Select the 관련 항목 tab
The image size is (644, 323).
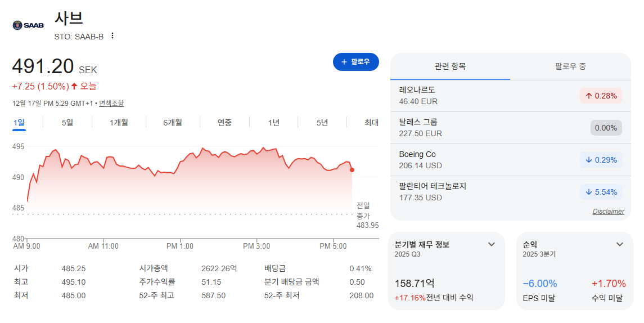(450, 66)
